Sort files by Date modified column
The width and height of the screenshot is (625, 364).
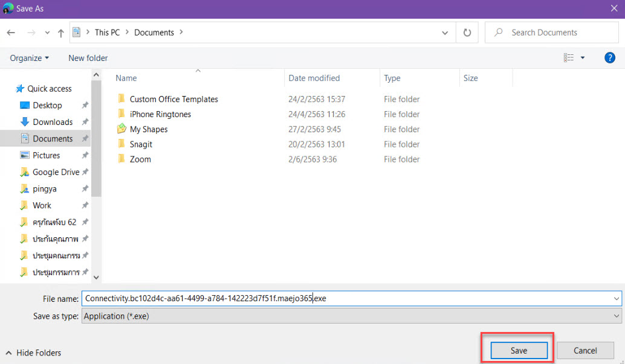coord(314,78)
